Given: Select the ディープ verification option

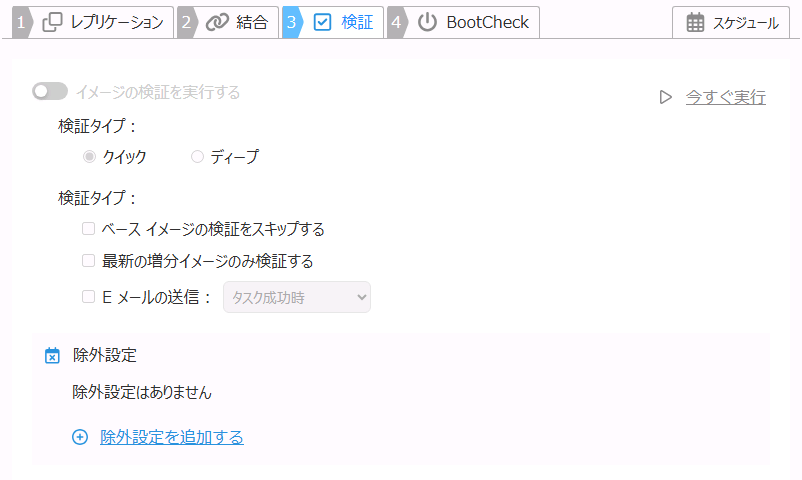Looking at the screenshot, I should click(197, 156).
